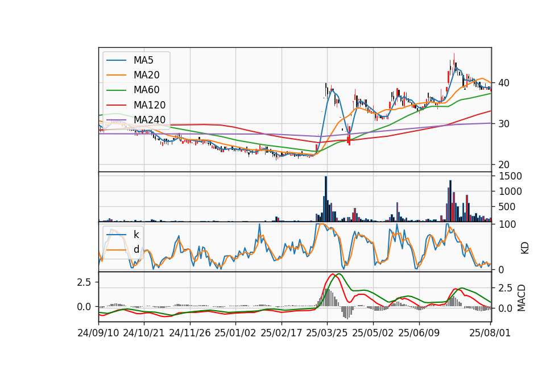Click the k legend label in KD panel
Screen dimensions: 546x392
click(136, 235)
